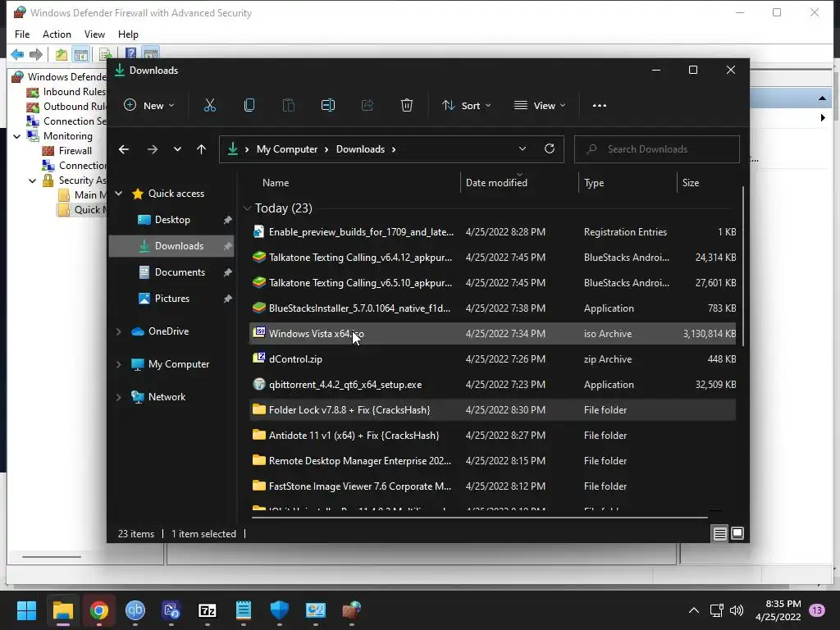Screen dimensions: 840x630
Task: Open the File menu in firewall window
Action: [x=22, y=34]
